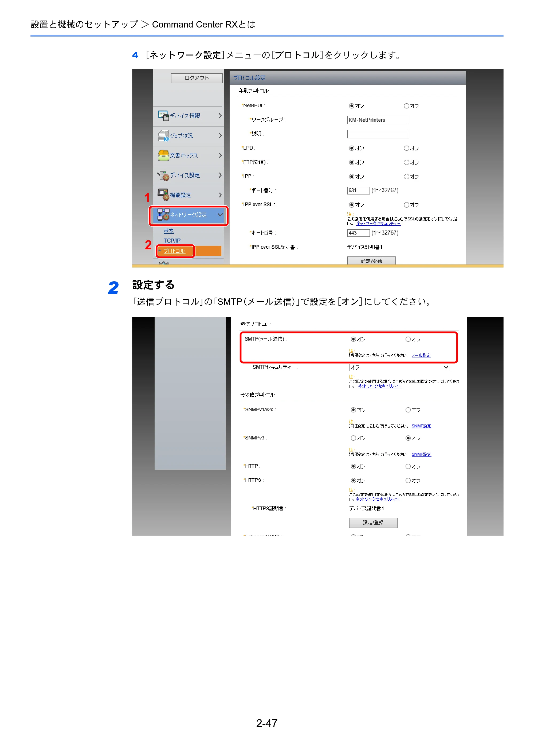Open ネットワークセキュリティー link under SMTPセキュリティー
This screenshot has height=756, width=534.
click(380, 386)
